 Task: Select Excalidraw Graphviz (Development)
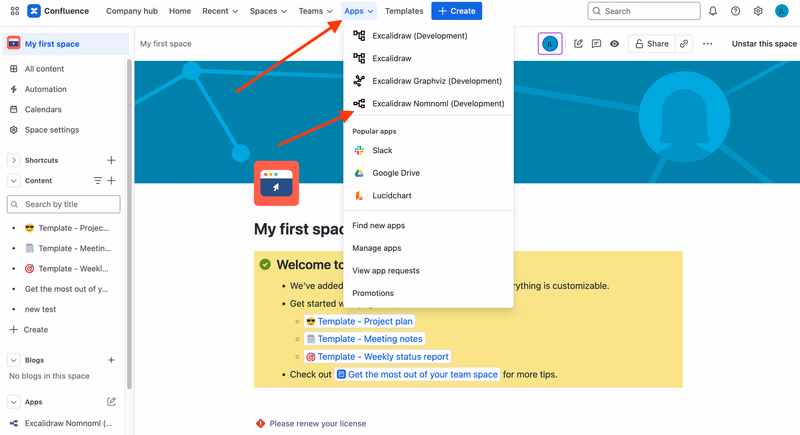[429, 81]
